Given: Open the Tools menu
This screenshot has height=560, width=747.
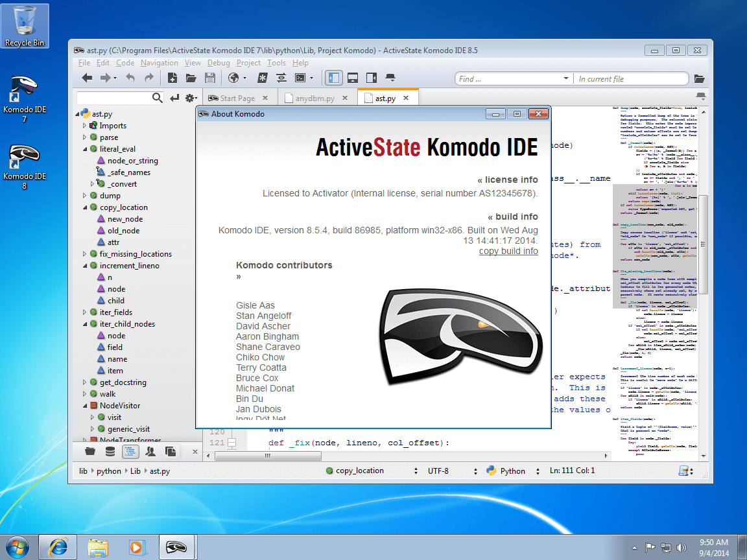Looking at the screenshot, I should pyautogui.click(x=276, y=63).
